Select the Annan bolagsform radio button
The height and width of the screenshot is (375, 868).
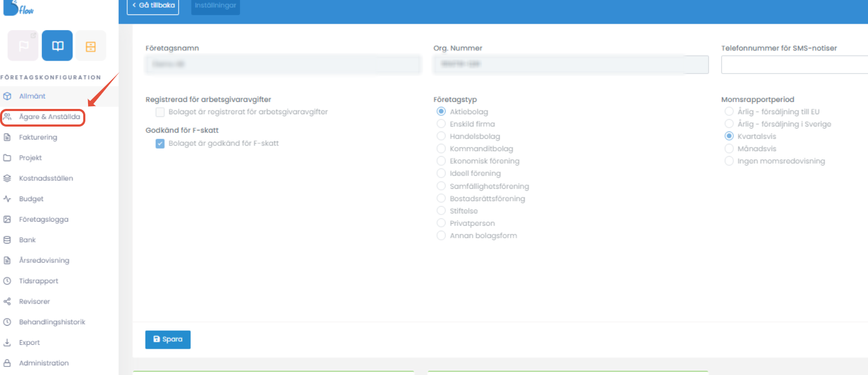coord(441,236)
